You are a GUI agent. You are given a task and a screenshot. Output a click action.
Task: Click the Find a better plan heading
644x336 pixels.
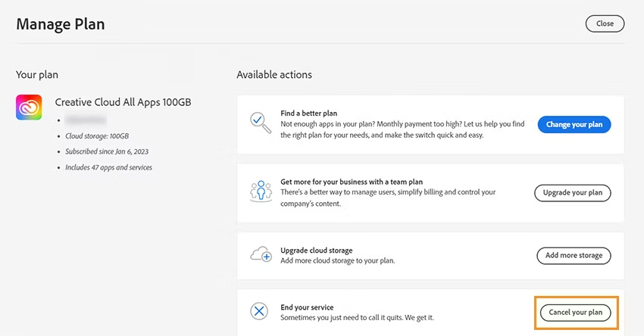tap(309, 114)
